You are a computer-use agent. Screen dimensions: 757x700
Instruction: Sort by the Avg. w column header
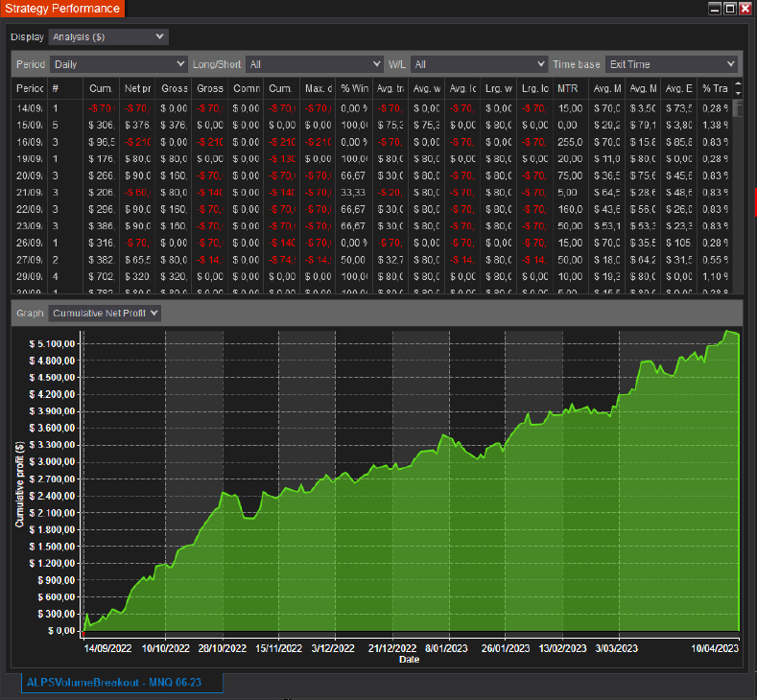[426, 88]
